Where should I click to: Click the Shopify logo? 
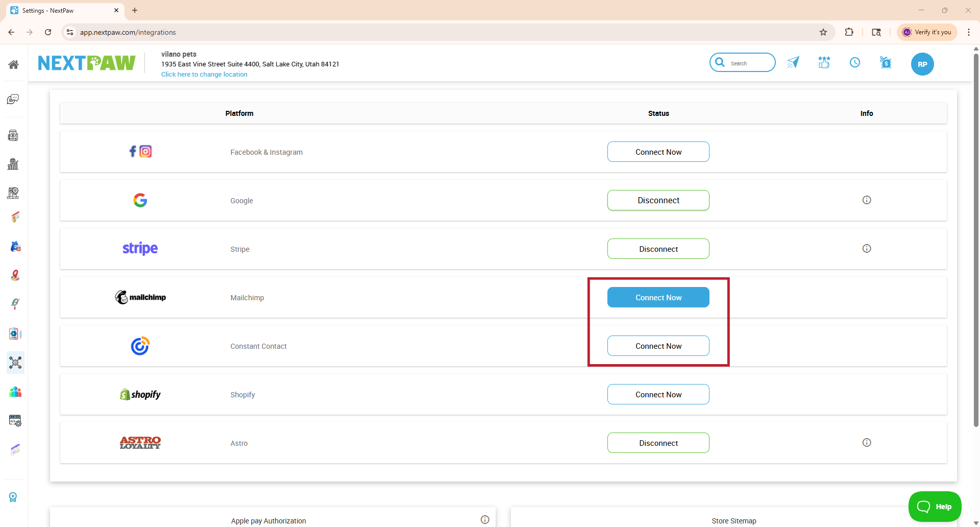click(140, 394)
